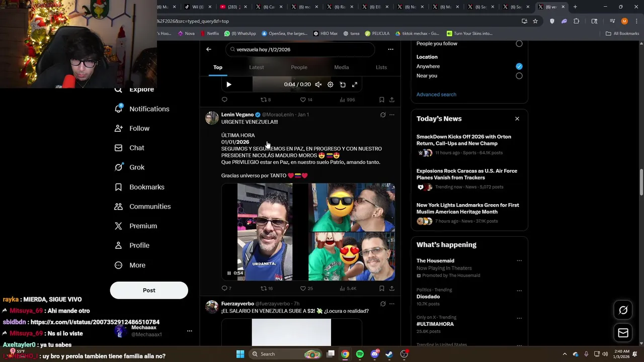Open the Netflix bookmark
This screenshot has width=644, height=362.
pyautogui.click(x=209, y=34)
